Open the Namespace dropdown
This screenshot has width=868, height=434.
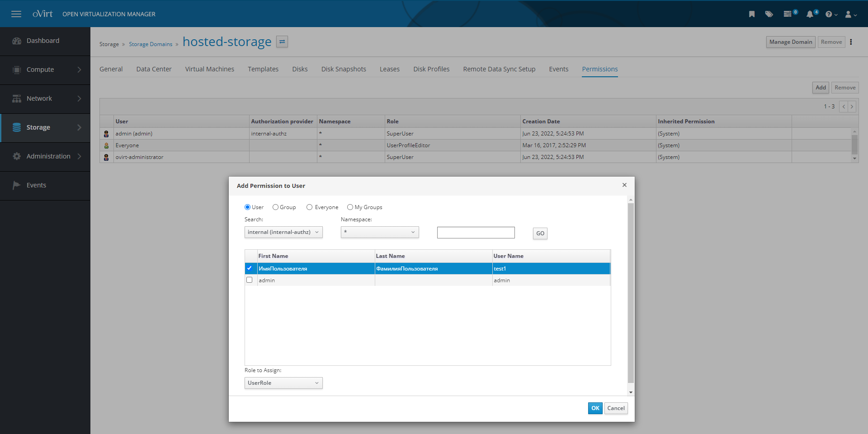[380, 232]
